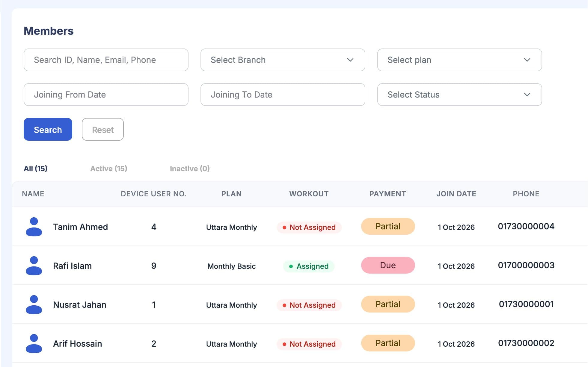Click the WORKOUT column header
588x367 pixels.
(x=309, y=194)
